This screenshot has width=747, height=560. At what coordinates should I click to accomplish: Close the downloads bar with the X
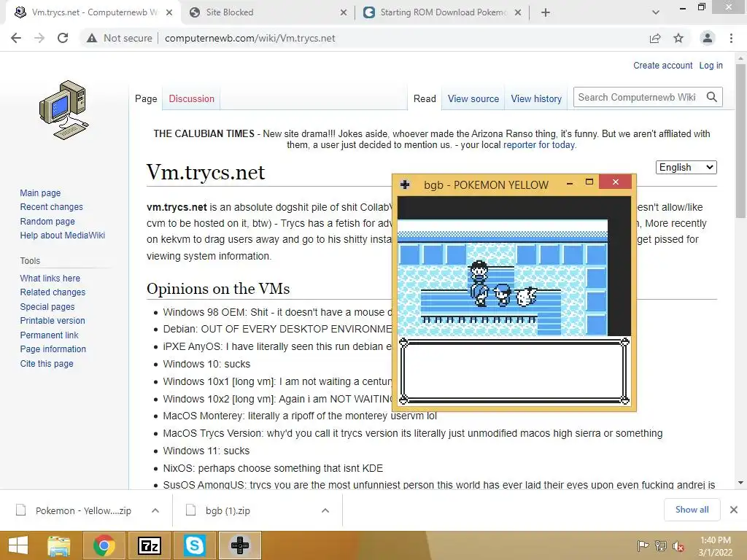(734, 510)
